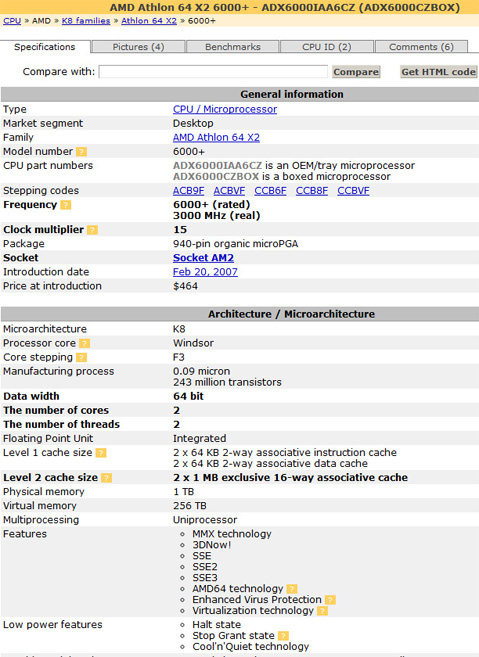This screenshot has width=479, height=657.
Task: Follow the Socket AM2 link
Action: (x=203, y=258)
